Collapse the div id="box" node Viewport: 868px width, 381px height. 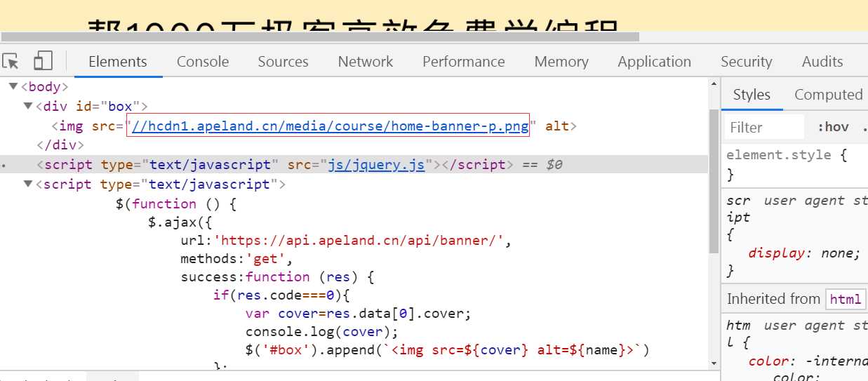[28, 107]
